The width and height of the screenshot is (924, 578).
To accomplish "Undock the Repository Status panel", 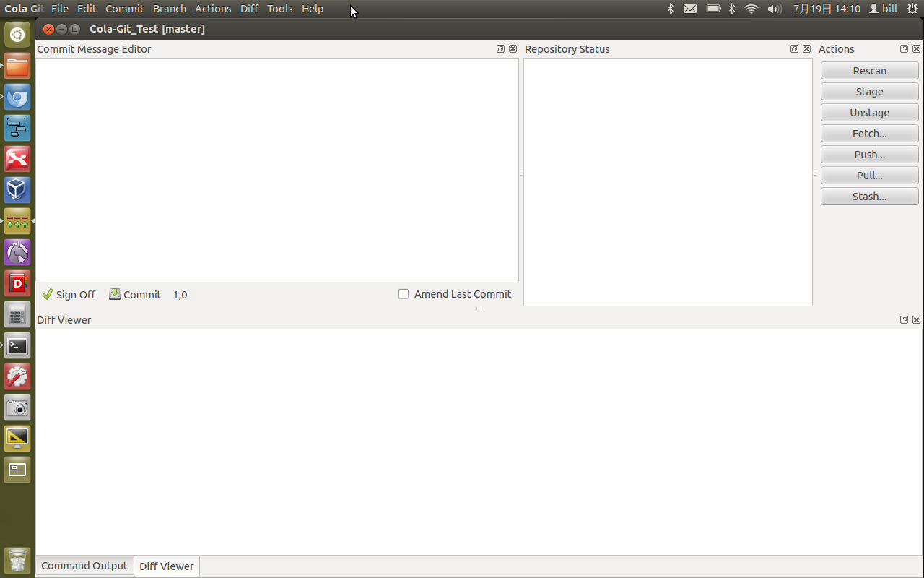I will click(x=794, y=48).
